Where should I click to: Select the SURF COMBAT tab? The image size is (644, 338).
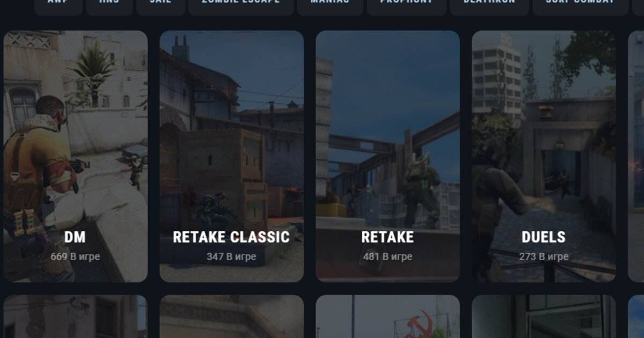coord(580,6)
